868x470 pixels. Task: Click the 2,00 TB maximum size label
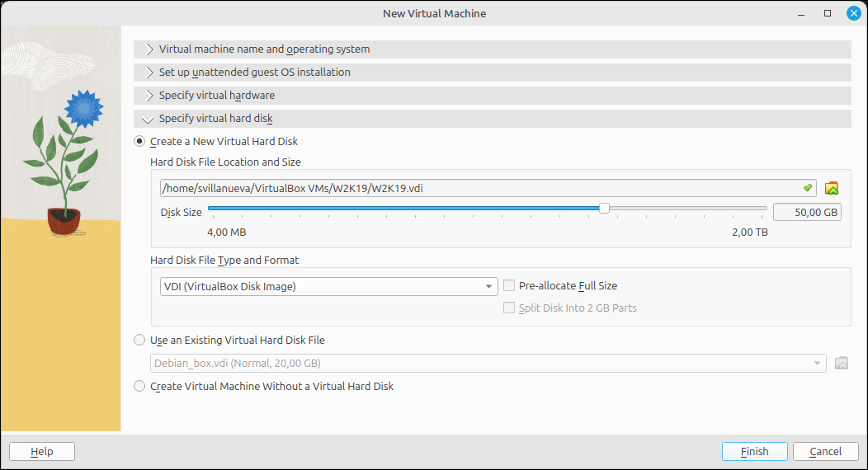click(x=749, y=233)
